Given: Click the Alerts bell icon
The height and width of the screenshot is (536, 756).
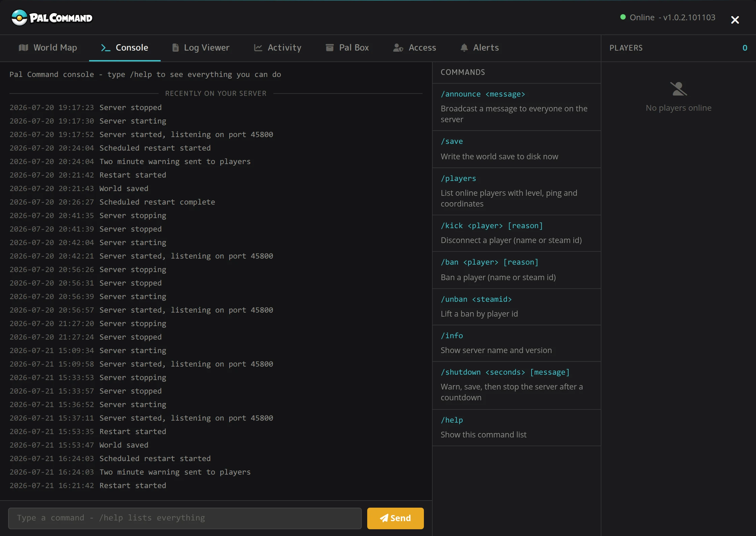Looking at the screenshot, I should [x=464, y=48].
